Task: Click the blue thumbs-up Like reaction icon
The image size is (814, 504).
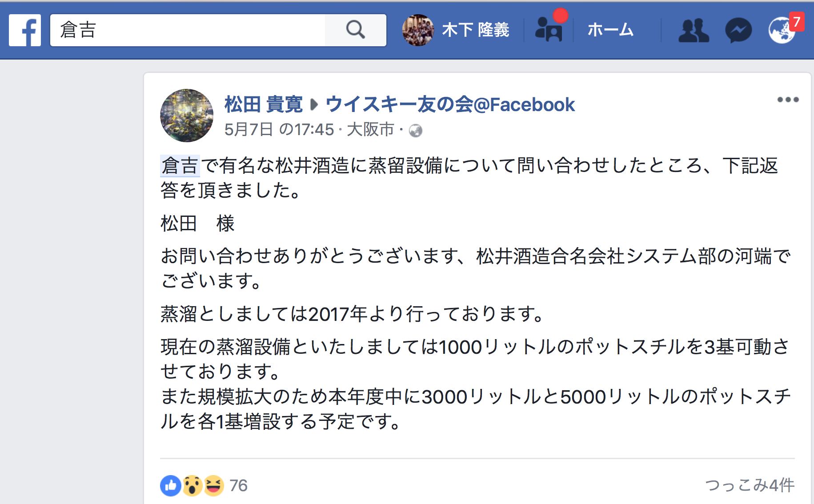Action: [x=171, y=486]
